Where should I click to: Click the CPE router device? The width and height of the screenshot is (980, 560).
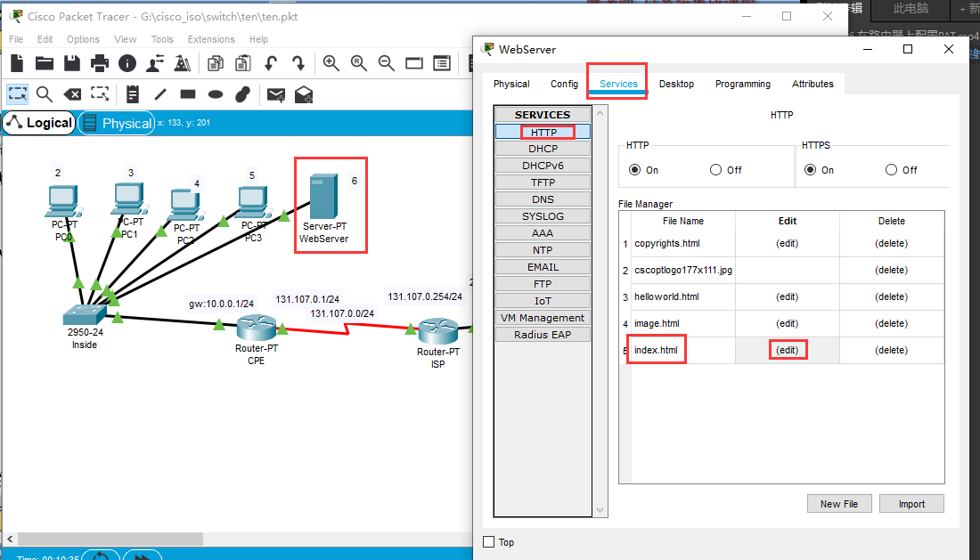[257, 328]
